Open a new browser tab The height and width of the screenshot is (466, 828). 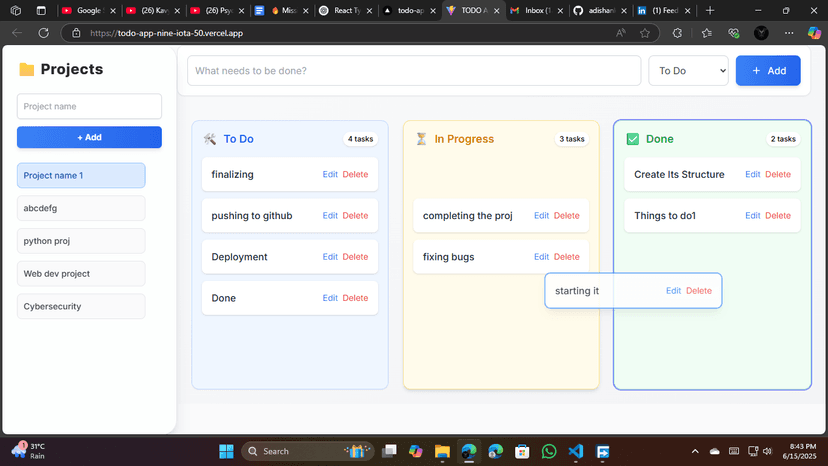pos(710,10)
